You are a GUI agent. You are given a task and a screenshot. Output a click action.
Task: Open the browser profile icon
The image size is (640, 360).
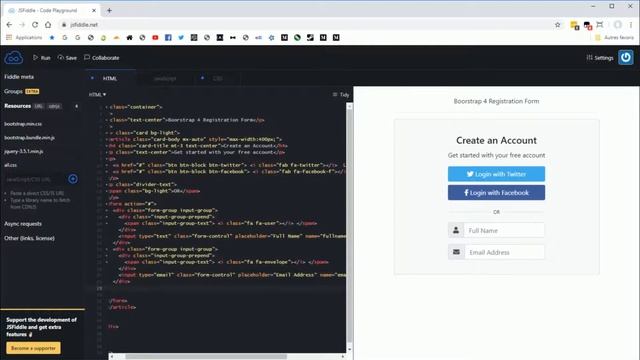[x=618, y=25]
